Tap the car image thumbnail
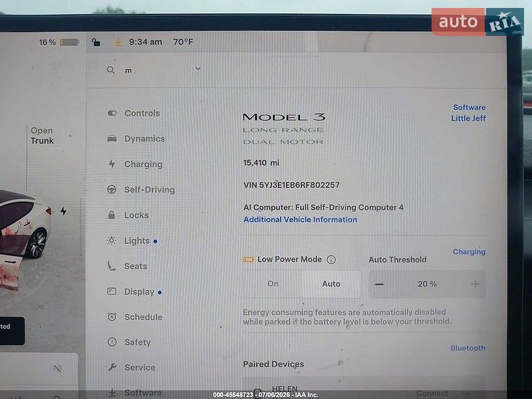The height and width of the screenshot is (399, 532). pos(25,241)
